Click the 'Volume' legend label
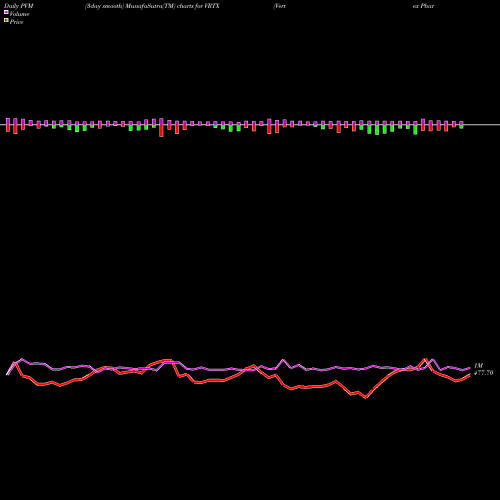500x500 pixels. [19, 14]
